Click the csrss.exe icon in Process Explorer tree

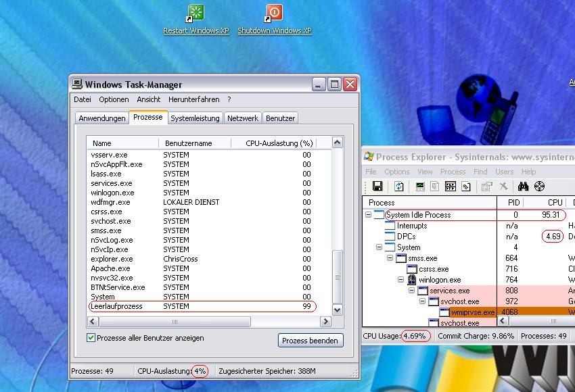(x=412, y=269)
